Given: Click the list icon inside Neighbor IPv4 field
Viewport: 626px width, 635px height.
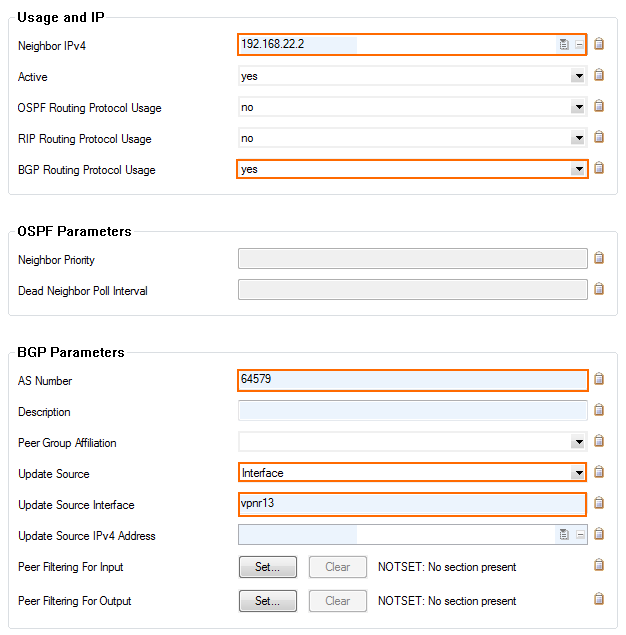Looking at the screenshot, I should [x=564, y=45].
